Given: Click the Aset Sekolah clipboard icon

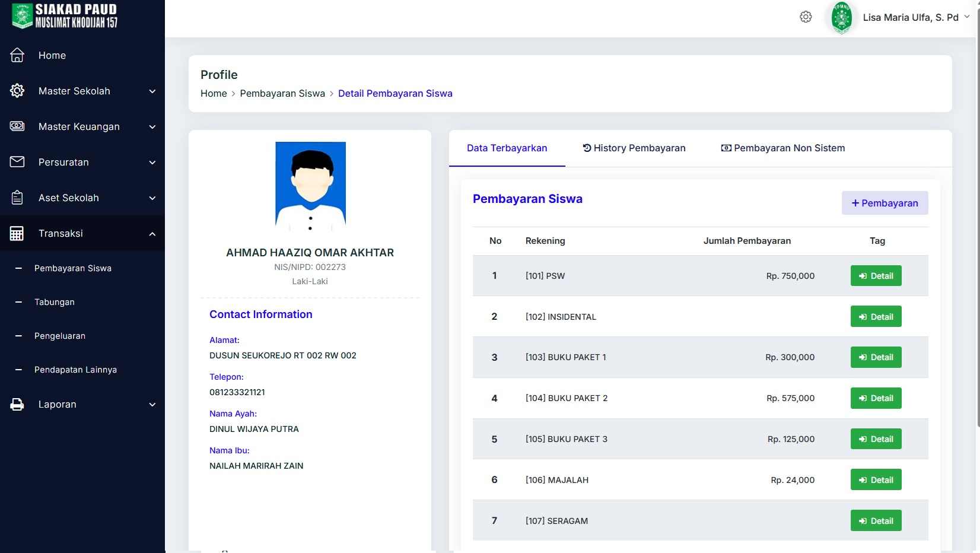Looking at the screenshot, I should coord(17,198).
